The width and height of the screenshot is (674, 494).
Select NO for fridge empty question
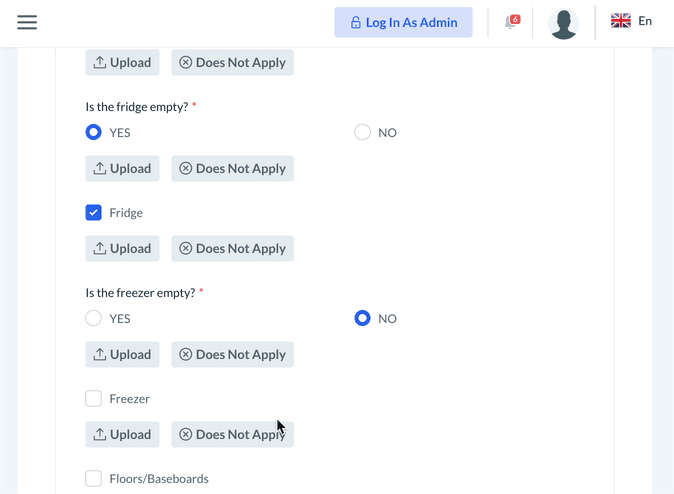pyautogui.click(x=363, y=132)
